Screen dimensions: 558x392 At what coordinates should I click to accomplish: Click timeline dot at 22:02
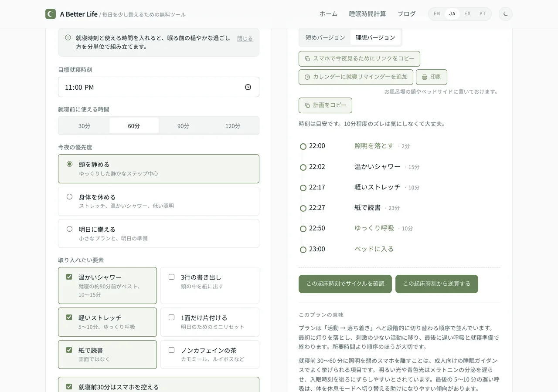click(x=303, y=167)
